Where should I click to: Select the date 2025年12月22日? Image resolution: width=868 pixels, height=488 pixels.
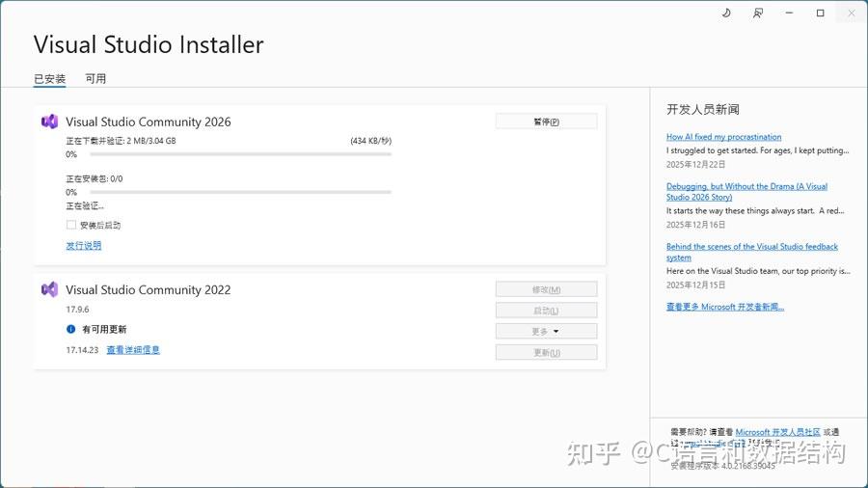695,164
